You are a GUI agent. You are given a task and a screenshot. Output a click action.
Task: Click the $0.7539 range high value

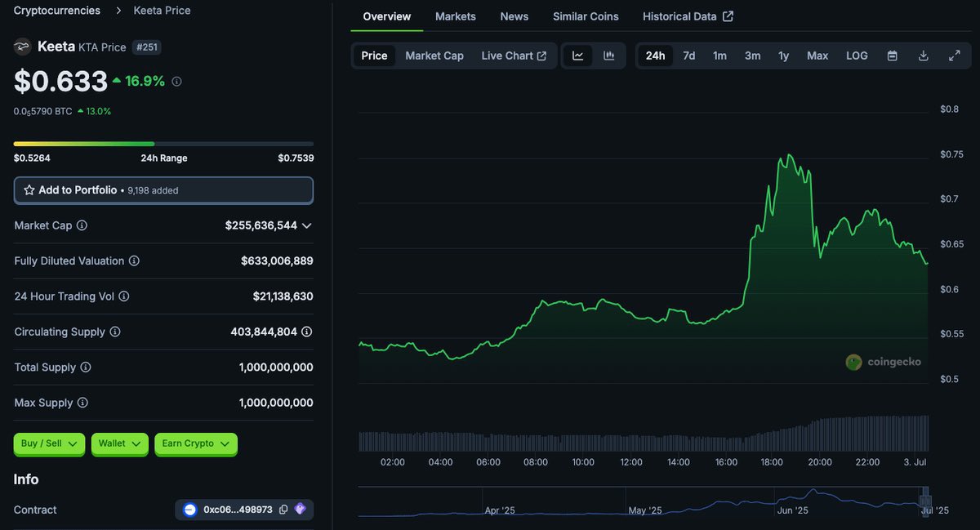tap(296, 158)
